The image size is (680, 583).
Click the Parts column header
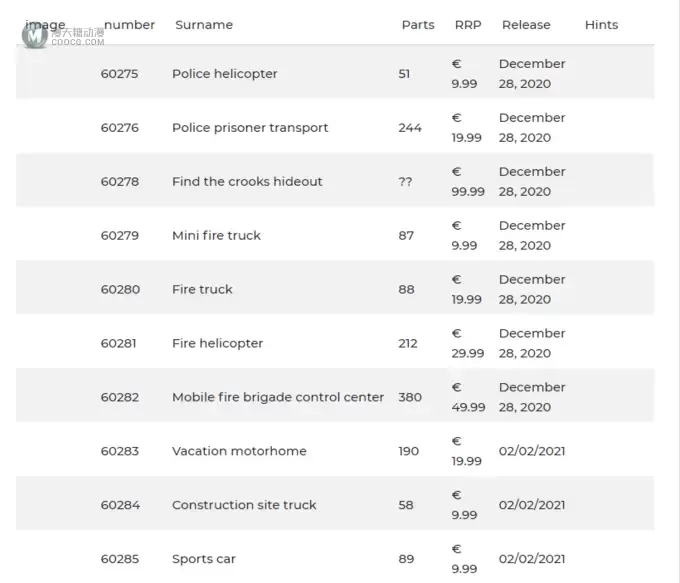point(418,25)
